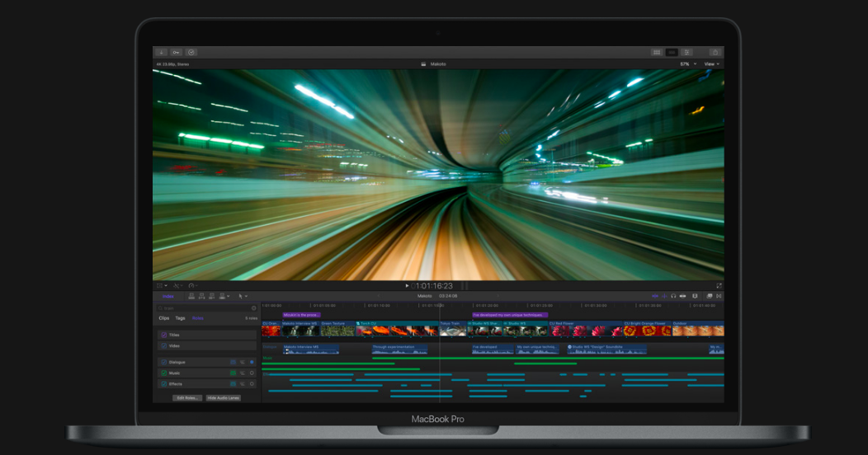Image resolution: width=868 pixels, height=455 pixels.
Task: Uncheck the Titles role checkbox
Action: coord(164,335)
